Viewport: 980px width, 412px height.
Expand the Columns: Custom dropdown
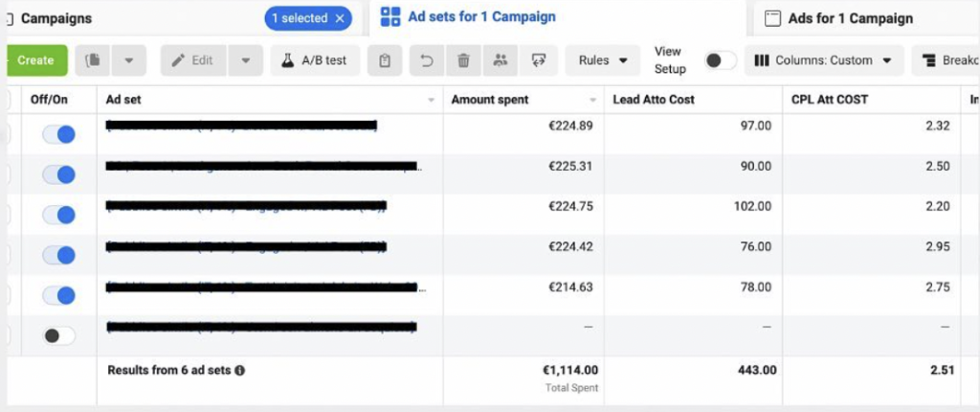[824, 60]
